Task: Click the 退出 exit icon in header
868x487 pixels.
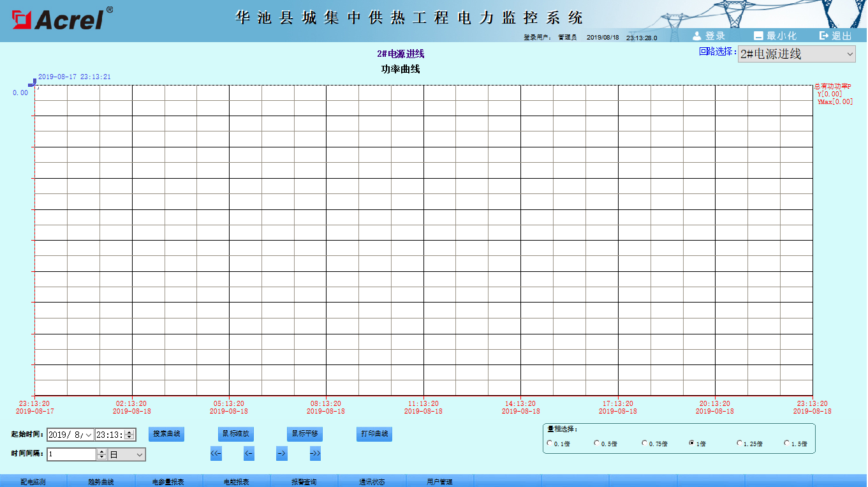Action: coord(824,36)
